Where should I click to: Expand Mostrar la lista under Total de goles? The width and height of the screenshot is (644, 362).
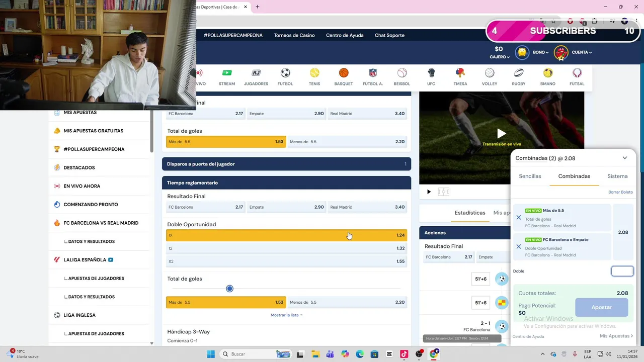(x=286, y=315)
